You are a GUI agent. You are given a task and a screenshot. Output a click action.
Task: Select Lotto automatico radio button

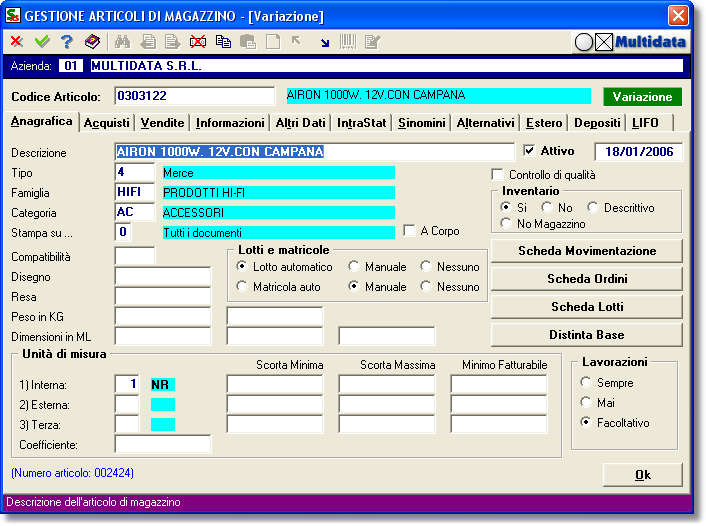click(x=242, y=266)
